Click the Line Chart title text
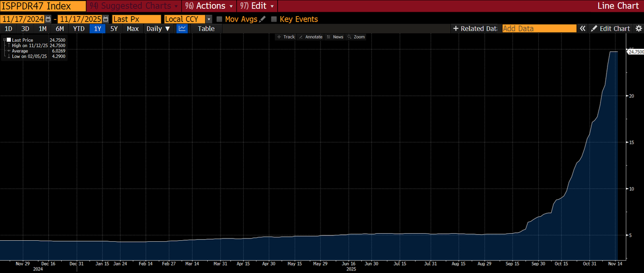 tap(618, 6)
